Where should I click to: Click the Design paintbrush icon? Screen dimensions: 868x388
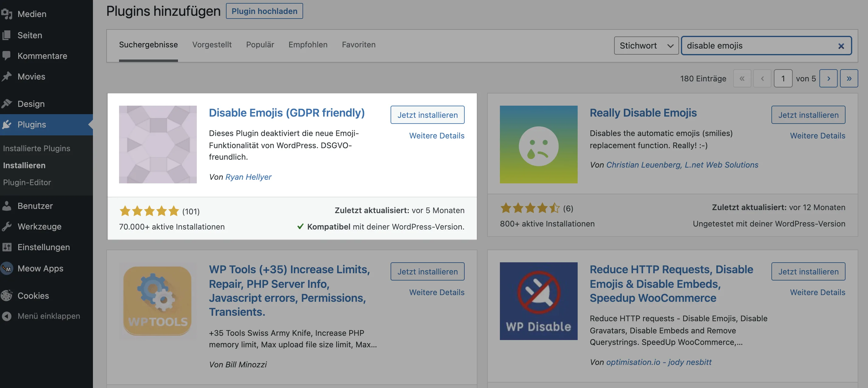click(x=6, y=104)
